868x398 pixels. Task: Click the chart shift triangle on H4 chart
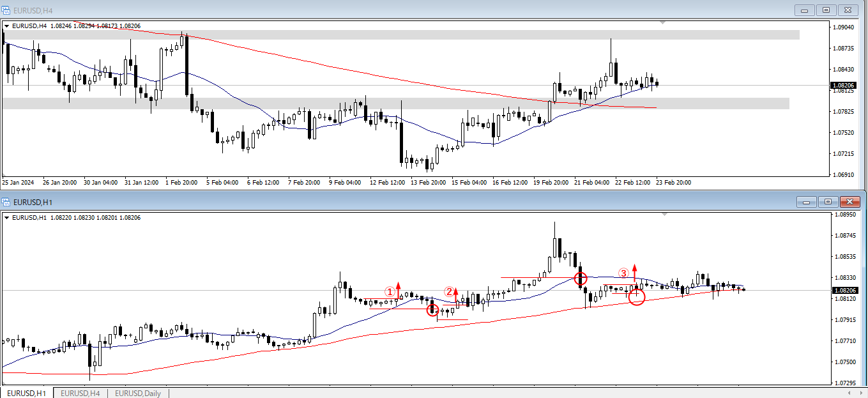[662, 23]
